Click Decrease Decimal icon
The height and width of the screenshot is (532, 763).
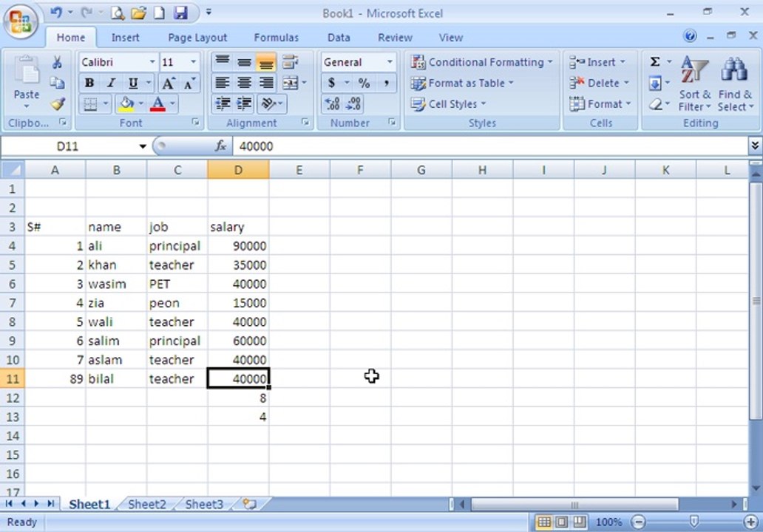[353, 103]
